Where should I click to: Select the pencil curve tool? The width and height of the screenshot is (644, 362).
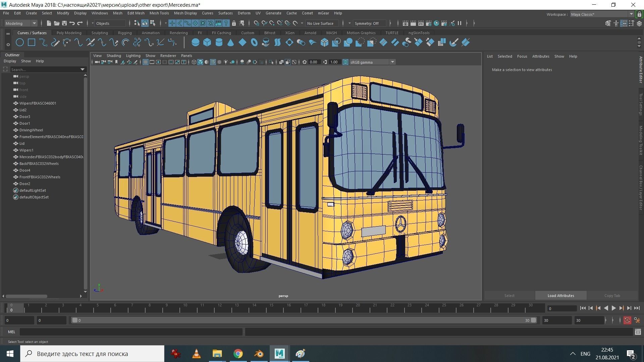[55, 43]
